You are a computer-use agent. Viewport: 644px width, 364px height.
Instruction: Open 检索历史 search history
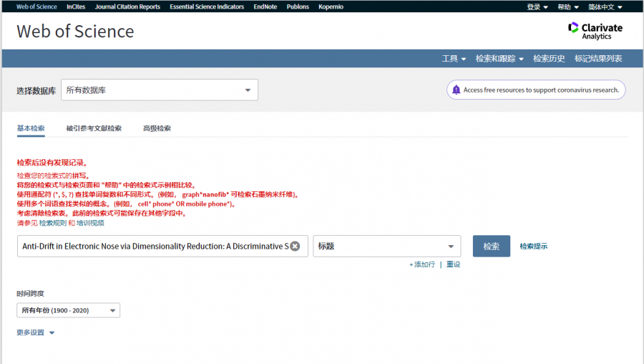coord(549,59)
